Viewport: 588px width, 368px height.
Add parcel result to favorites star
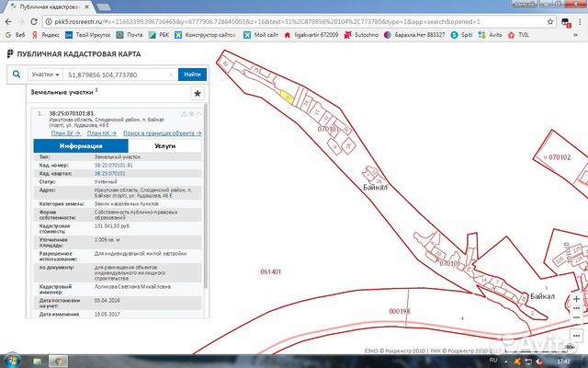(192, 113)
